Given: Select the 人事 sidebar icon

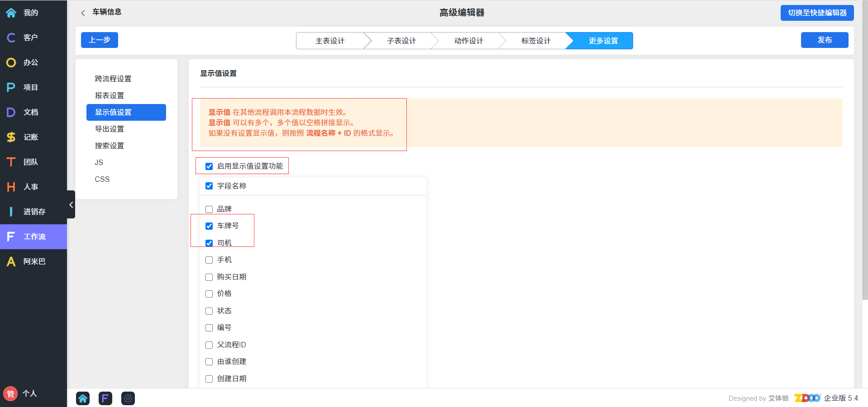Looking at the screenshot, I should pos(11,187).
